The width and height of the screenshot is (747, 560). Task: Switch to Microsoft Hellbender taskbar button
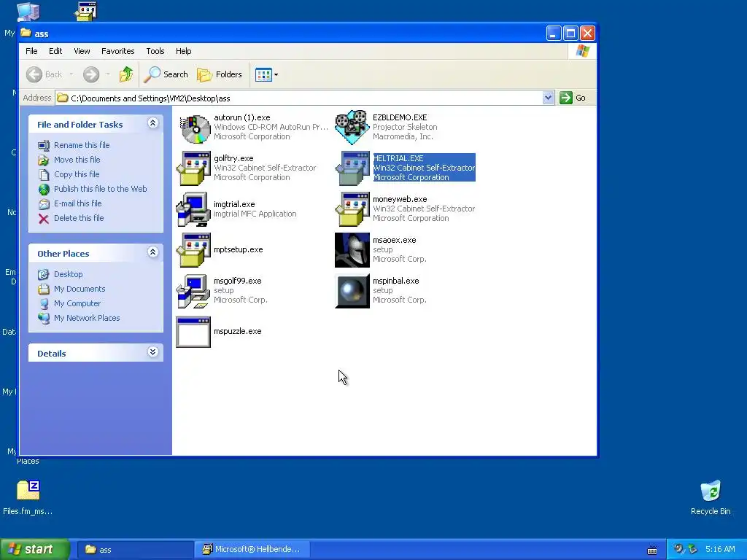point(252,550)
